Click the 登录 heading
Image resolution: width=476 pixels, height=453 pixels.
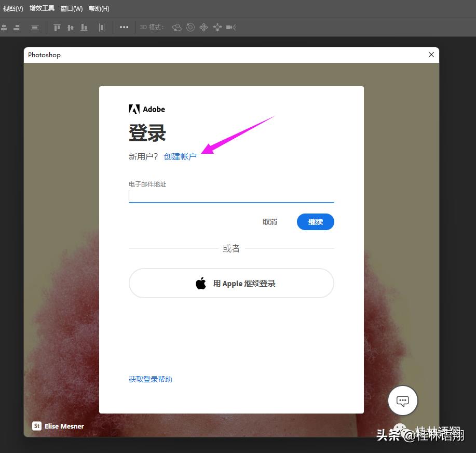pos(147,133)
